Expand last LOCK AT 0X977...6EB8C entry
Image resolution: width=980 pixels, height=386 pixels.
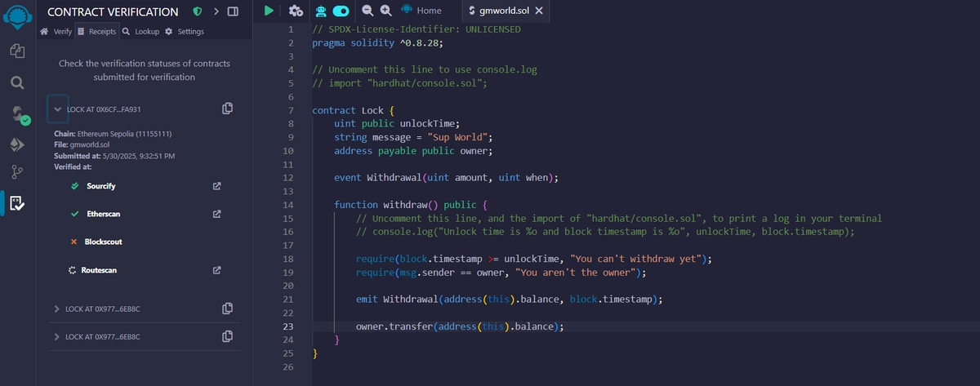click(x=56, y=336)
